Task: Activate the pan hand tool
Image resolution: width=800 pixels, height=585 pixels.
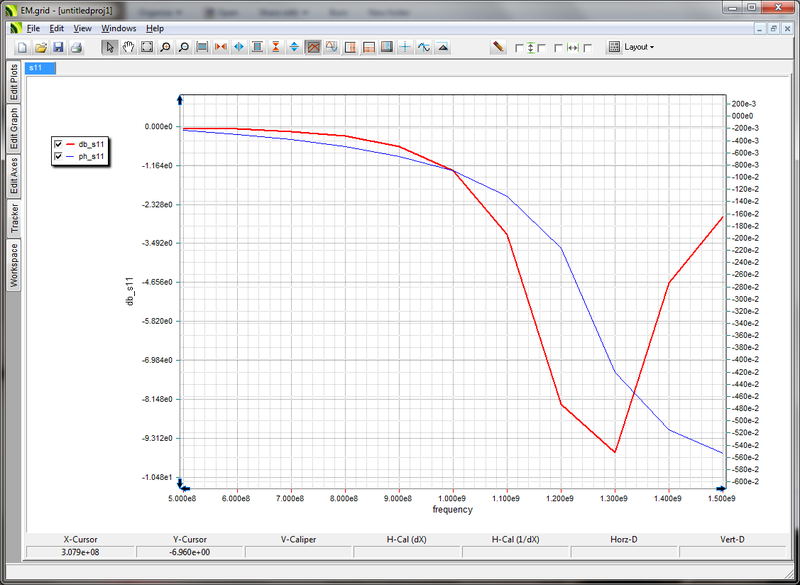Action: (x=128, y=47)
